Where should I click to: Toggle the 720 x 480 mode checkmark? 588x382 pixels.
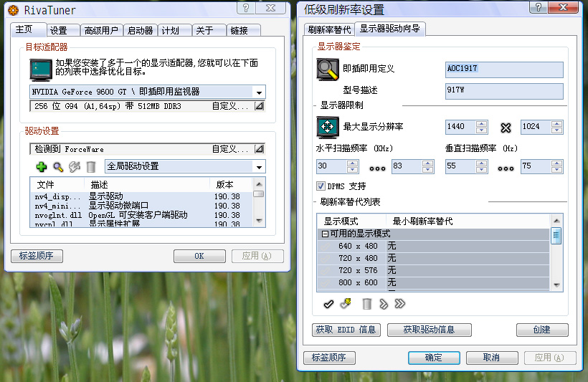click(x=325, y=258)
